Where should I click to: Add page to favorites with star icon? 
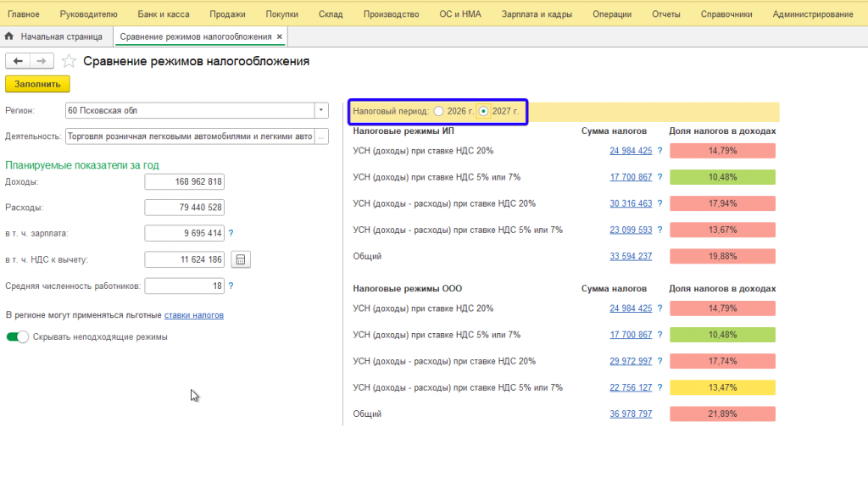coord(69,61)
